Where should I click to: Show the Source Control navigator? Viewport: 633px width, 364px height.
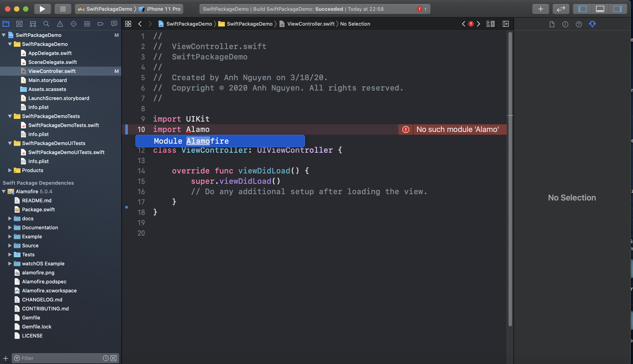[20, 24]
